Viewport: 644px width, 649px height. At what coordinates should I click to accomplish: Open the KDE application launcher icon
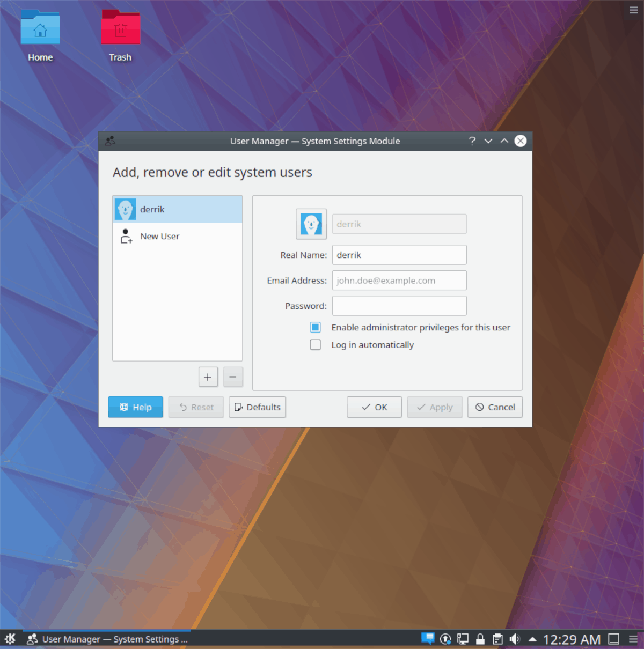pos(10,639)
